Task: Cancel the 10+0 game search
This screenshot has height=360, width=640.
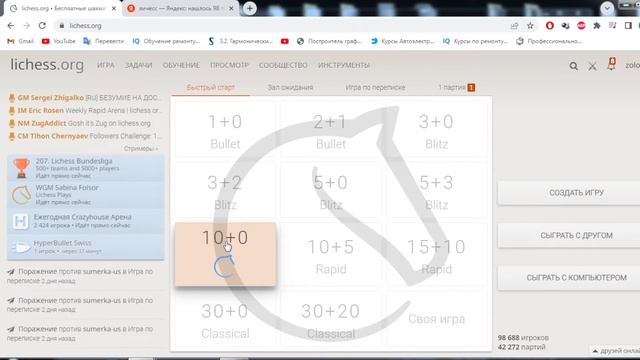Action: click(225, 254)
